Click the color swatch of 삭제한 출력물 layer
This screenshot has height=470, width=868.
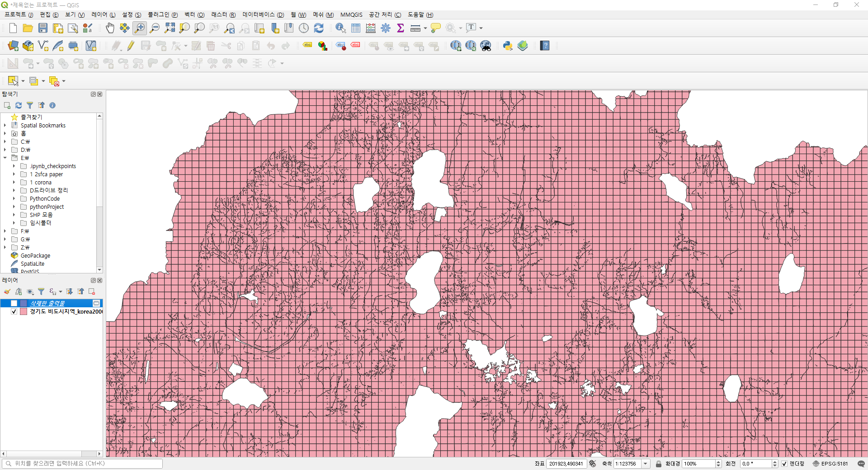24,303
